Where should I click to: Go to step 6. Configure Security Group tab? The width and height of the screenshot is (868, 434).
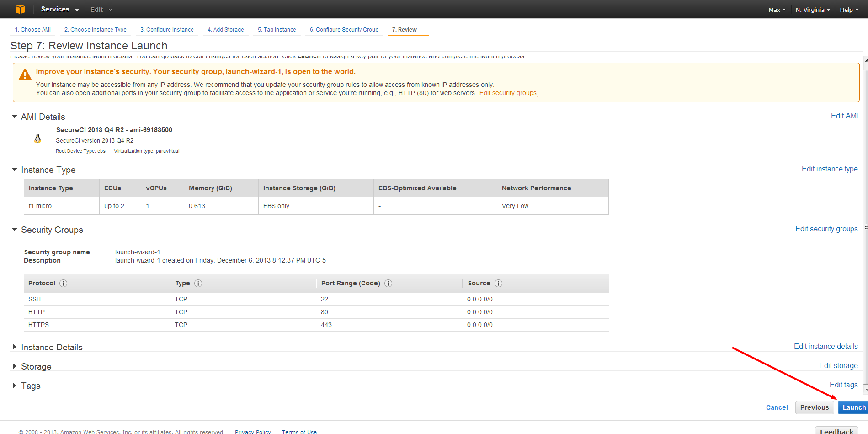[x=344, y=30]
